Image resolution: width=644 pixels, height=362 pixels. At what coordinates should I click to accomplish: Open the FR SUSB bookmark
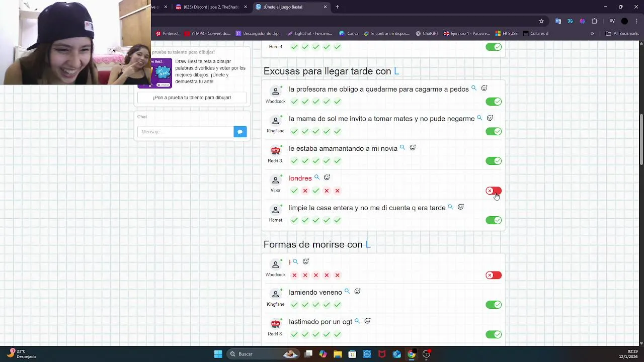pyautogui.click(x=507, y=34)
